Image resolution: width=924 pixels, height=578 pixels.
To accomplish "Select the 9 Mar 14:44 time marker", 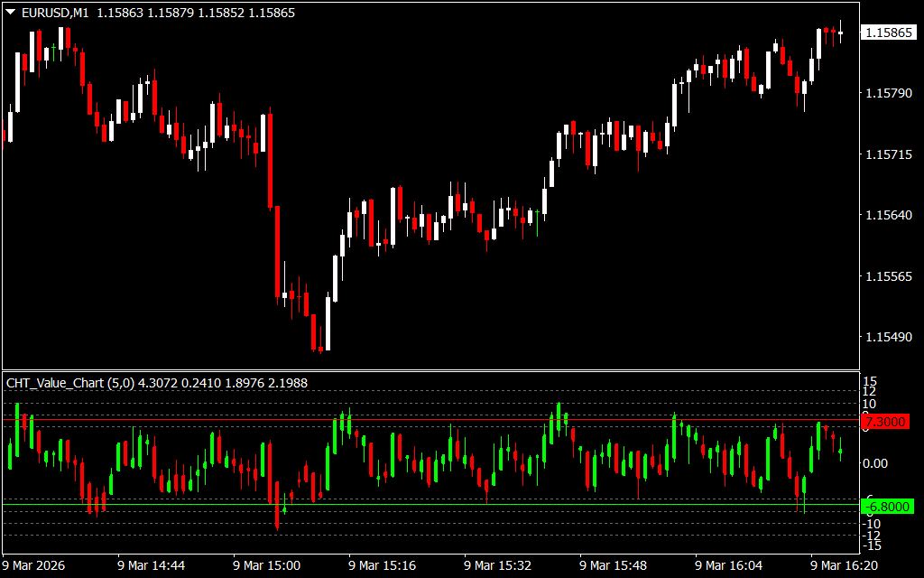I will click(152, 565).
